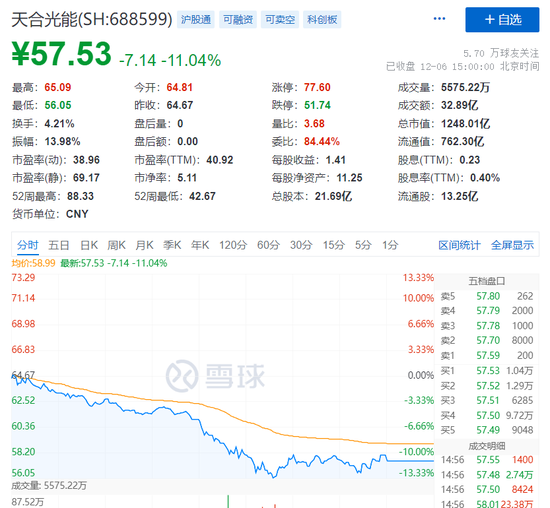Click the 换手 value 4.21%
This screenshot has width=550, height=508.
point(59,123)
